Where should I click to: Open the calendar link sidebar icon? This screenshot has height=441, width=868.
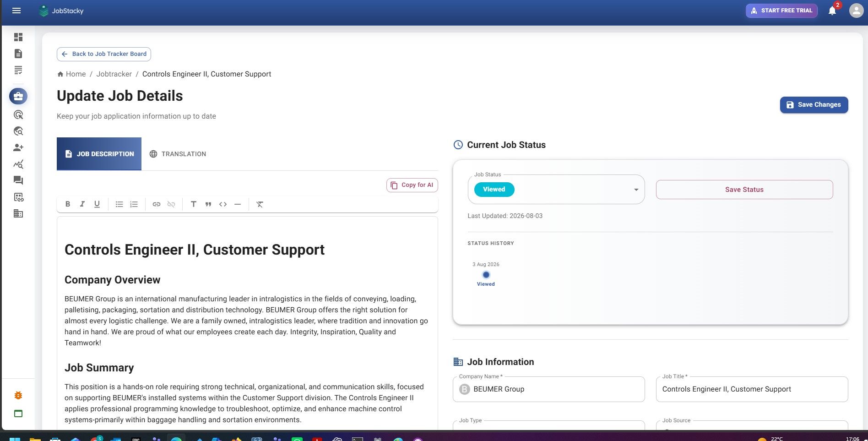[x=18, y=197]
